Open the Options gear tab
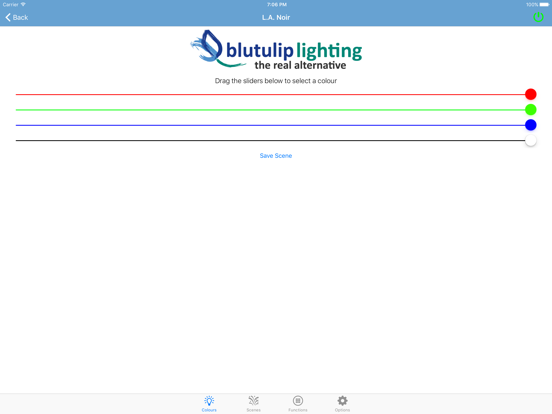This screenshot has height=414, width=552. pos(342,403)
